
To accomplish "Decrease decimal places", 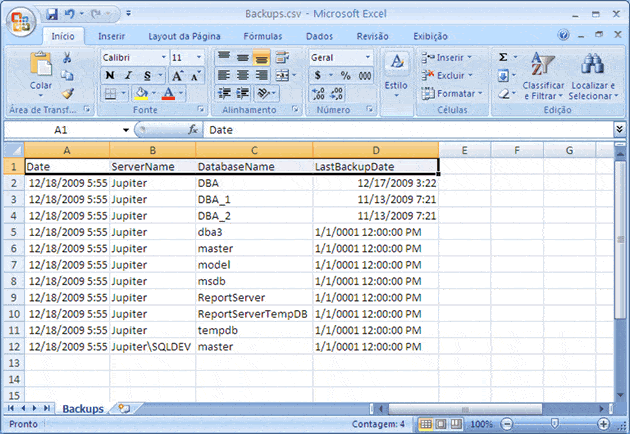I will coord(337,94).
